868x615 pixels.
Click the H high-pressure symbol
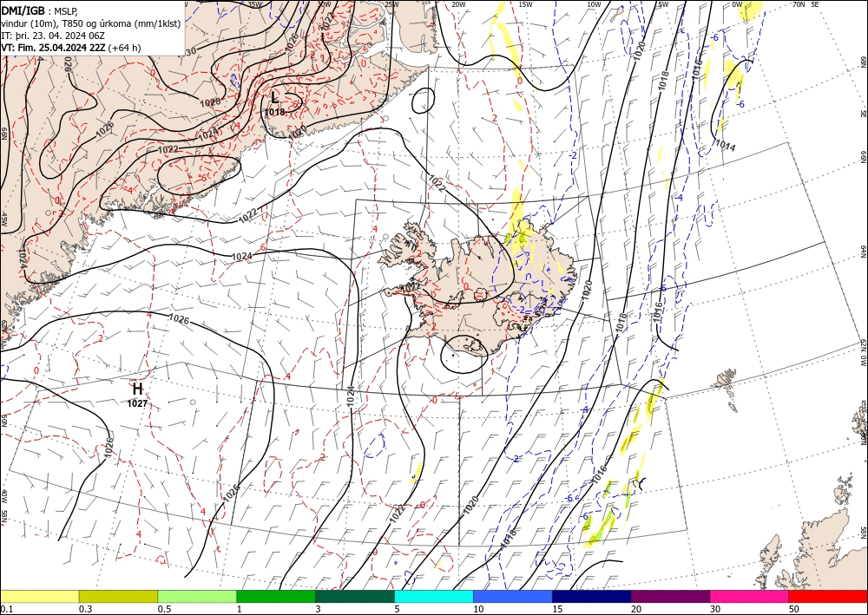coord(137,389)
